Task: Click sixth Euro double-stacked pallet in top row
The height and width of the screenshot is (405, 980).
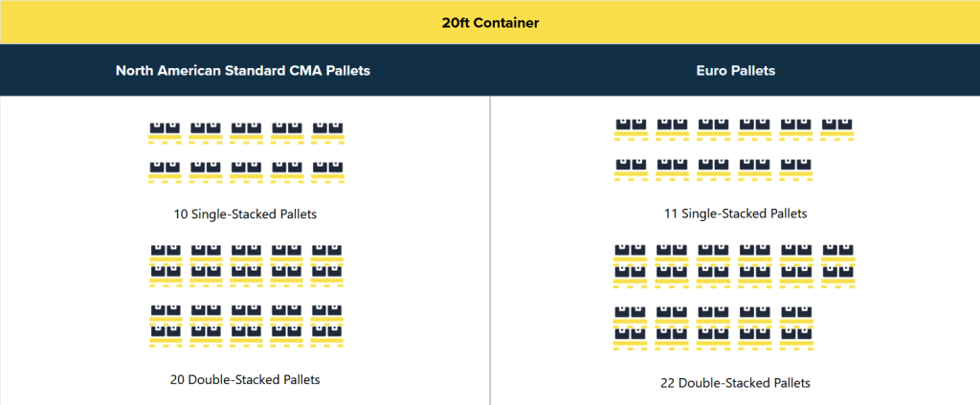Action: click(x=837, y=265)
